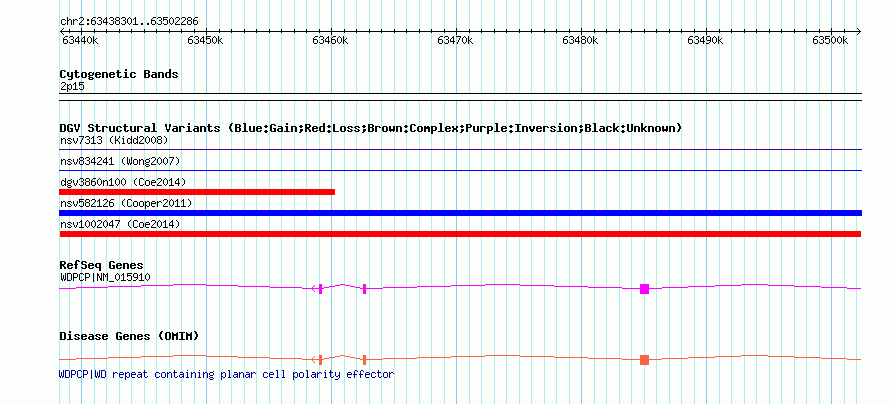Select the orange OMIM exon by strand arrow

coord(321,360)
